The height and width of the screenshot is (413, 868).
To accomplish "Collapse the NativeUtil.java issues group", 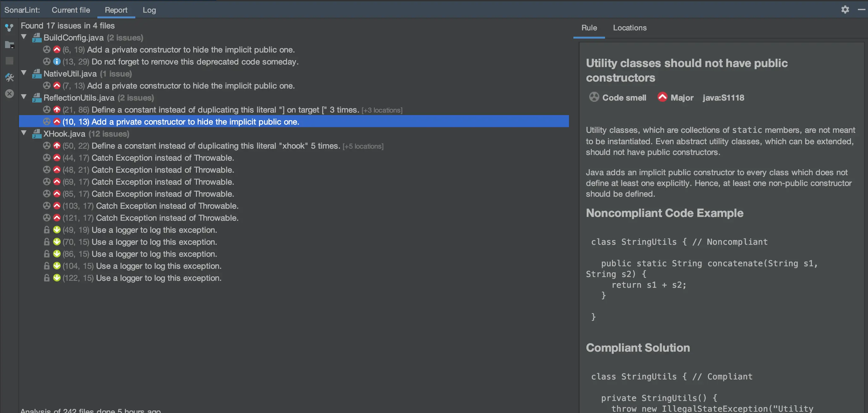I will (24, 73).
